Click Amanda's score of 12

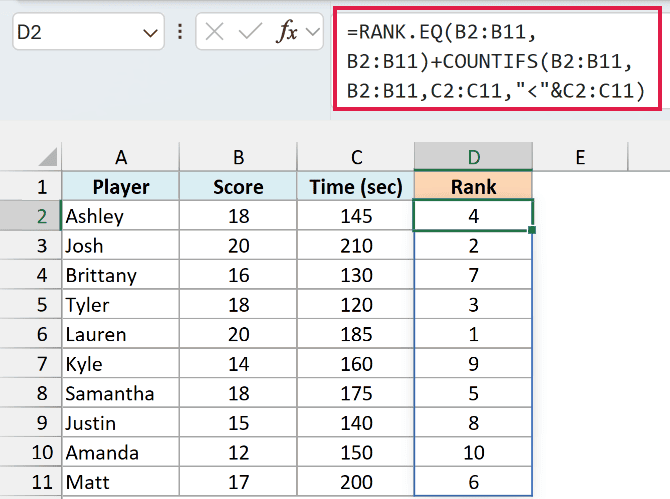click(x=238, y=452)
